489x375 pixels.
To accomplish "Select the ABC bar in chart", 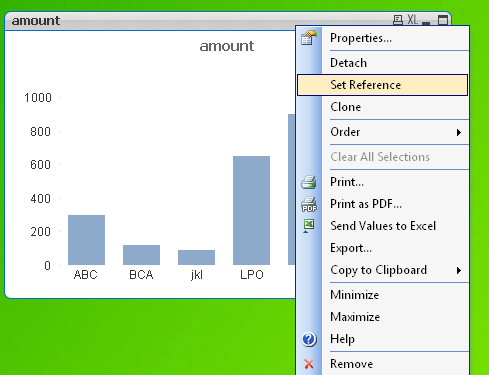I will tap(86, 240).
